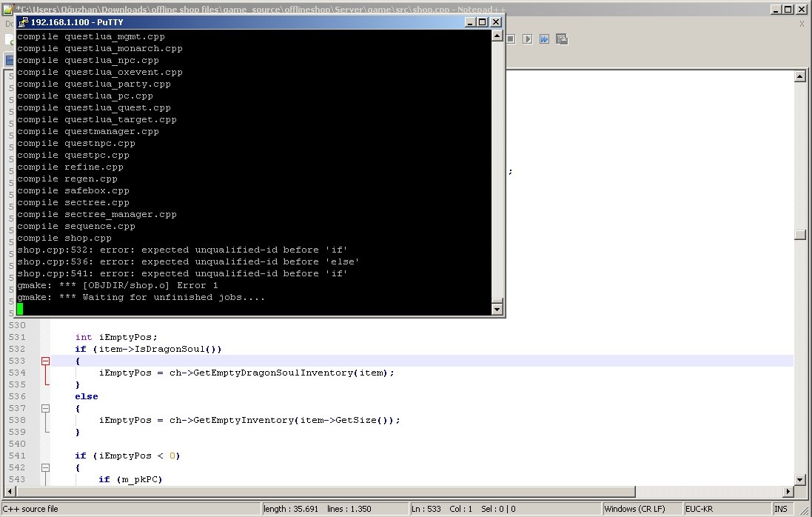812x517 pixels.
Task: Click 'if (m_pkPC)' on line 543
Action: (x=130, y=479)
